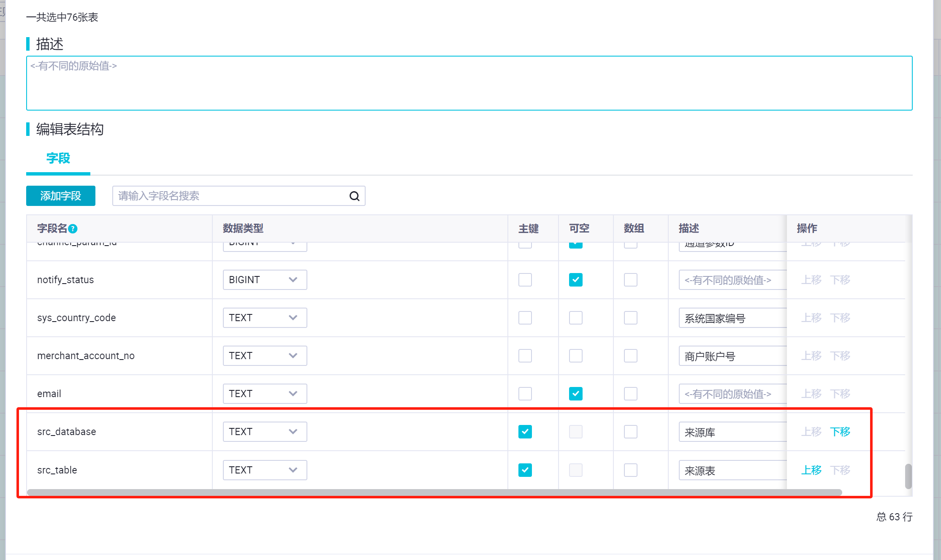Open the field name help icon
The image size is (941, 560).
pos(73,229)
